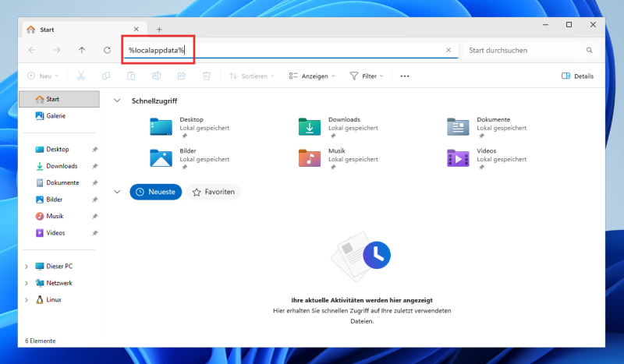Open the Downloads folder in Schnellzugriff

[310, 126]
